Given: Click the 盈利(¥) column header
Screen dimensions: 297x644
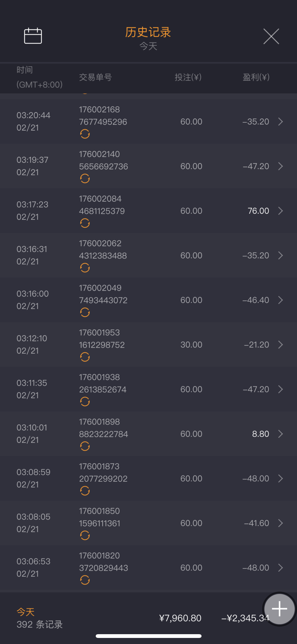Looking at the screenshot, I should pos(256,77).
